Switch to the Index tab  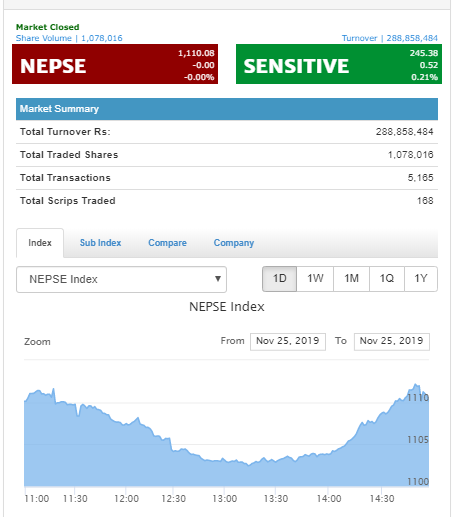coord(40,243)
